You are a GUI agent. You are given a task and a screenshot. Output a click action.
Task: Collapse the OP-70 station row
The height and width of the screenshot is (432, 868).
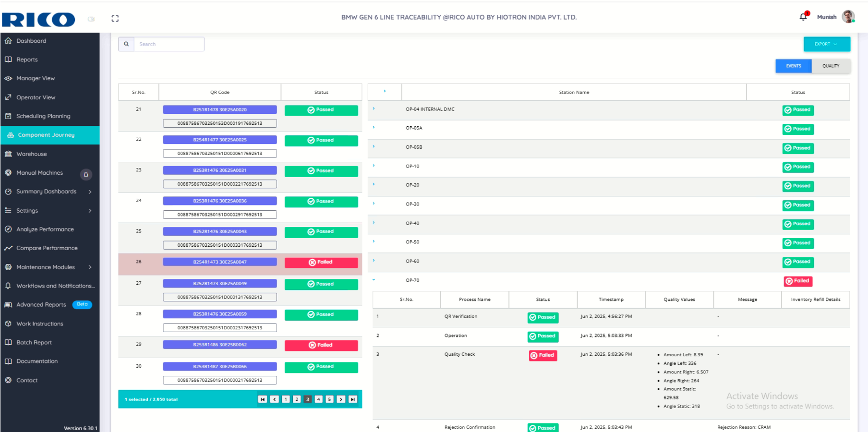coord(374,280)
